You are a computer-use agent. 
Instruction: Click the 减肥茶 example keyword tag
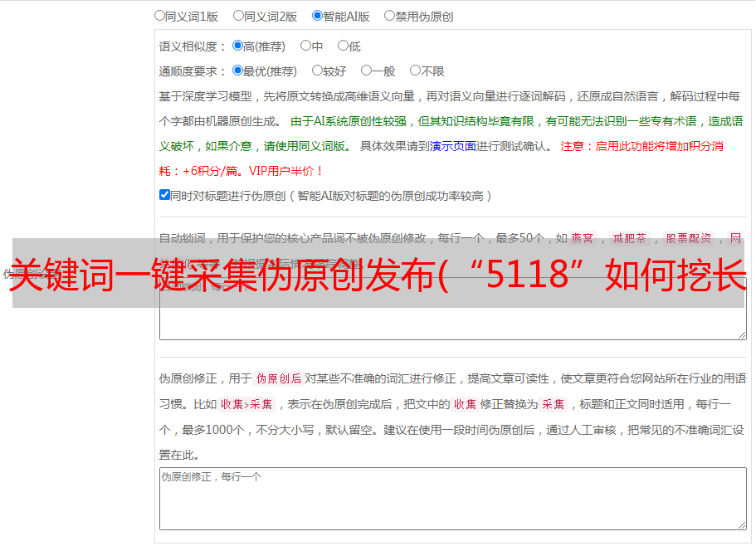tap(629, 238)
